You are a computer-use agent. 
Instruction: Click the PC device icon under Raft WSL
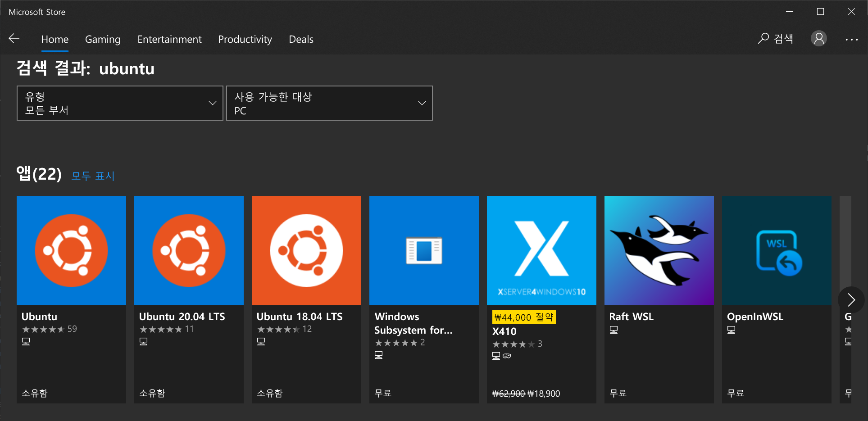coord(614,330)
